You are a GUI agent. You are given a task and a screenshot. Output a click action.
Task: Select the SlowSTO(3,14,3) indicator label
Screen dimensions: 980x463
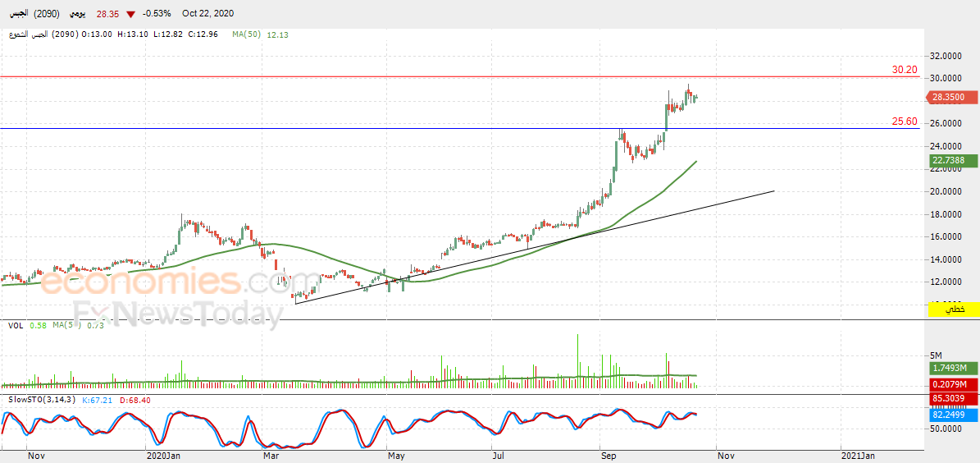[x=43, y=400]
